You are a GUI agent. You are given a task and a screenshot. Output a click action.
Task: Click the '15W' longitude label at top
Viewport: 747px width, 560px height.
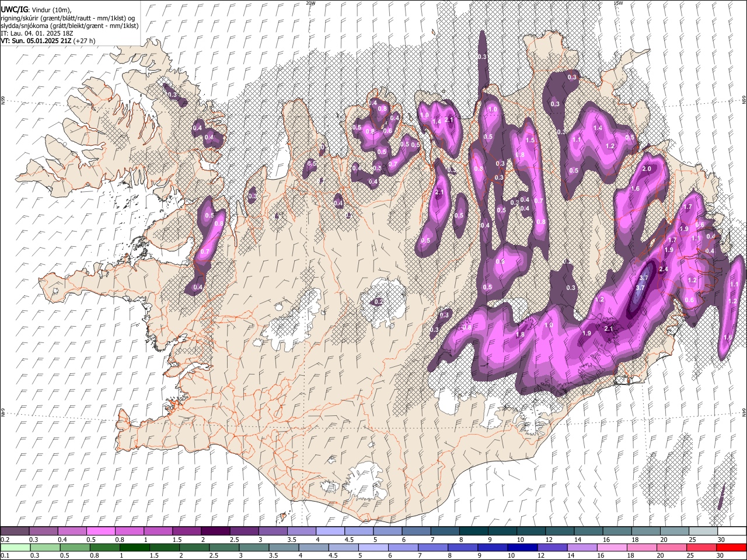pyautogui.click(x=618, y=3)
